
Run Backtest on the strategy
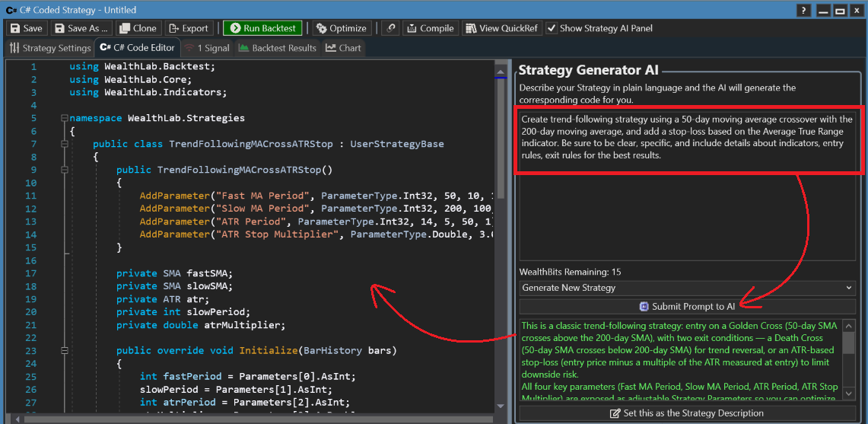click(263, 28)
